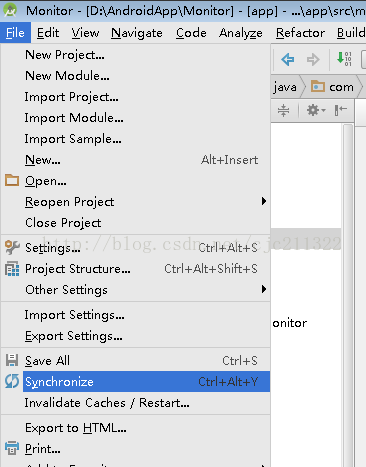
Task: Click the hide panel icon next to gear
Action: pos(341,110)
